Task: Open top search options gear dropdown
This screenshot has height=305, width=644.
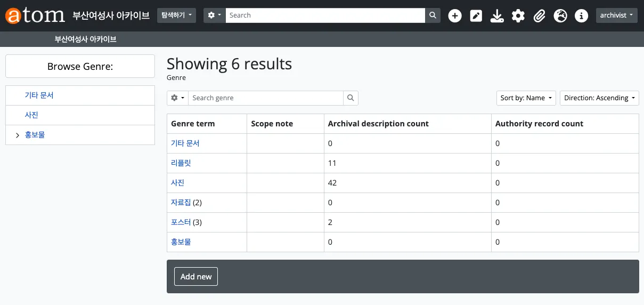Action: tap(214, 15)
